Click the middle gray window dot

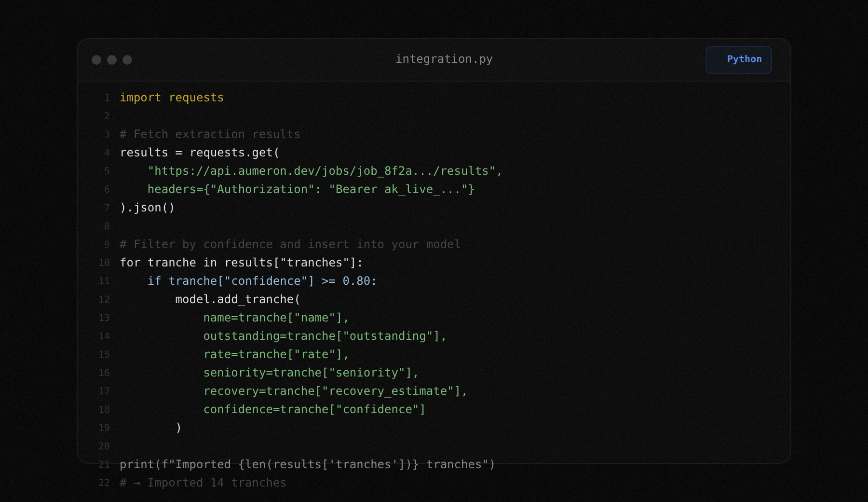pyautogui.click(x=112, y=59)
